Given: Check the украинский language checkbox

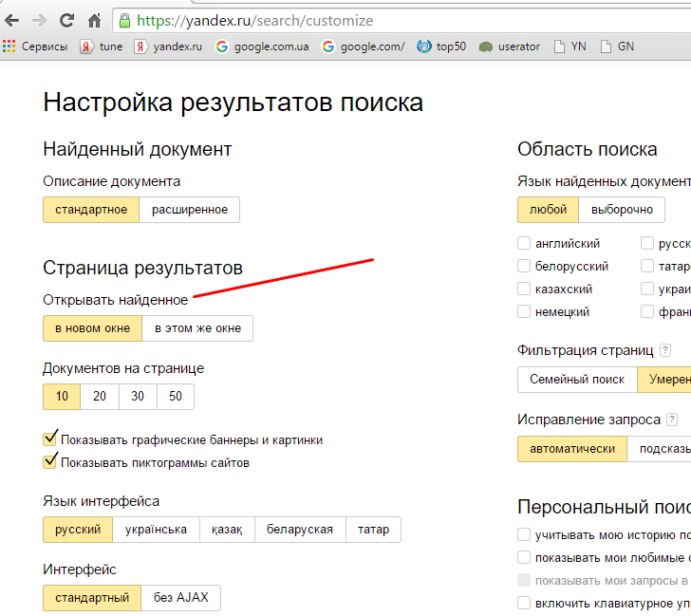Looking at the screenshot, I should (x=647, y=289).
